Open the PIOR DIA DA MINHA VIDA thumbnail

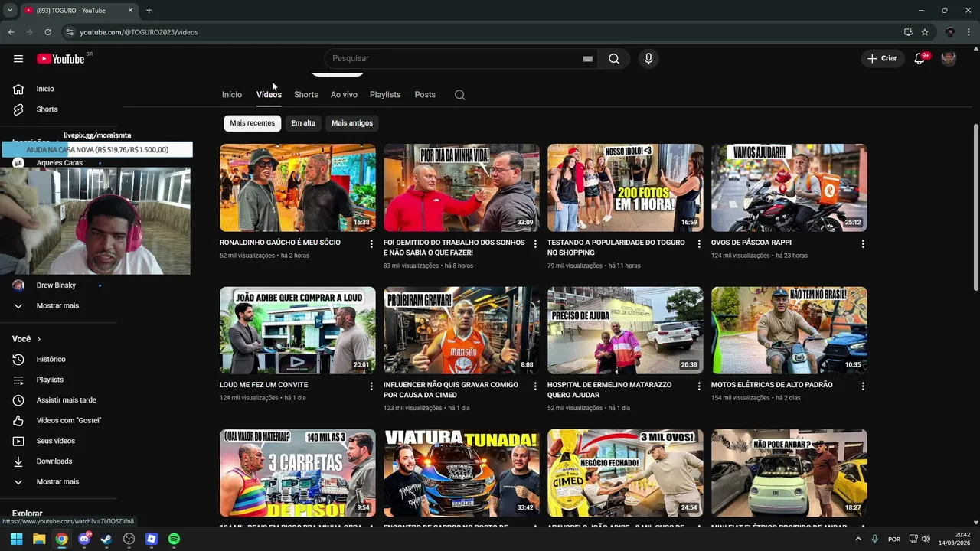[462, 188]
